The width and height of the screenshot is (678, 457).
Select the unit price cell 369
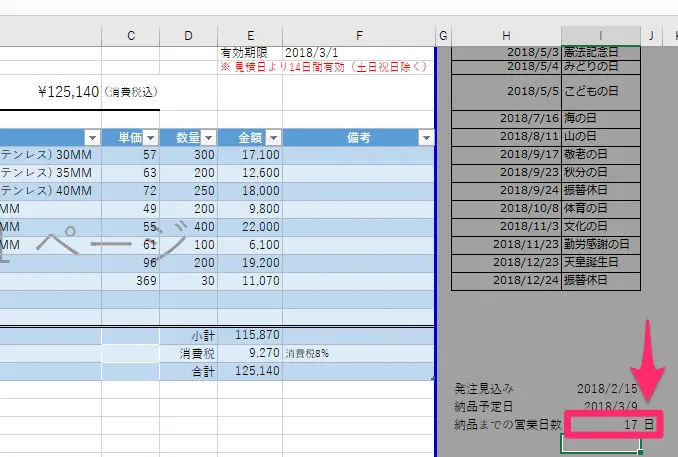(x=131, y=281)
